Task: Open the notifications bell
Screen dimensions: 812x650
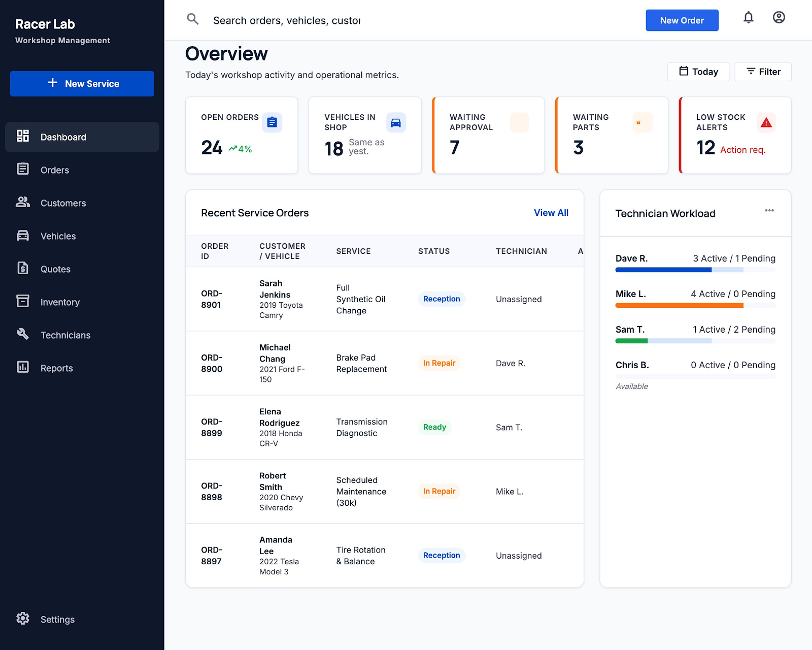Action: pyautogui.click(x=749, y=18)
